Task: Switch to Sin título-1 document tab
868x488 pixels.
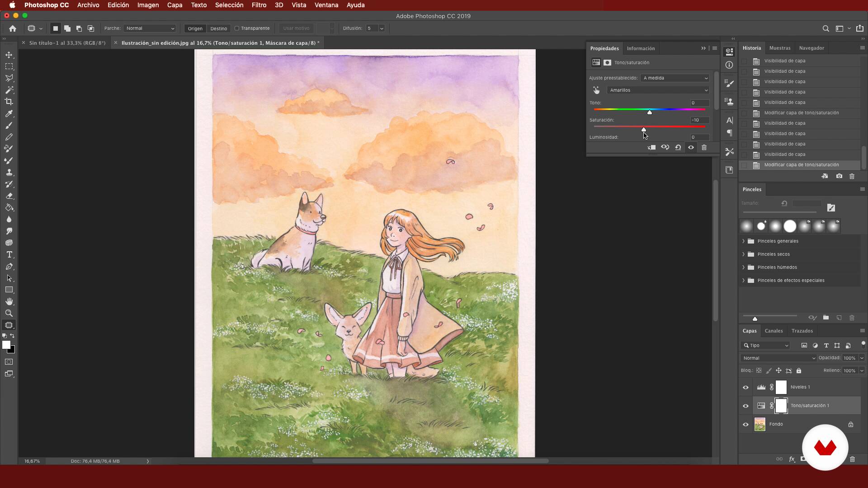Action: tap(67, 43)
